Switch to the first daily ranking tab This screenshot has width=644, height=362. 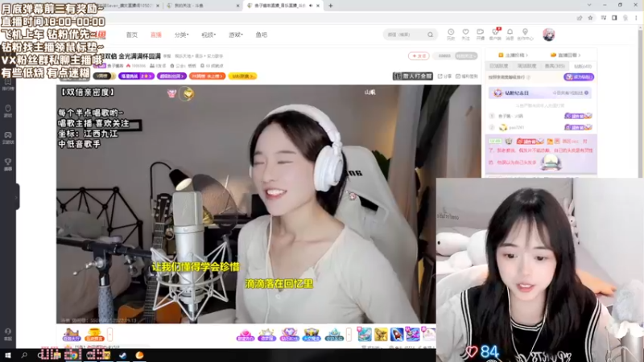499,66
